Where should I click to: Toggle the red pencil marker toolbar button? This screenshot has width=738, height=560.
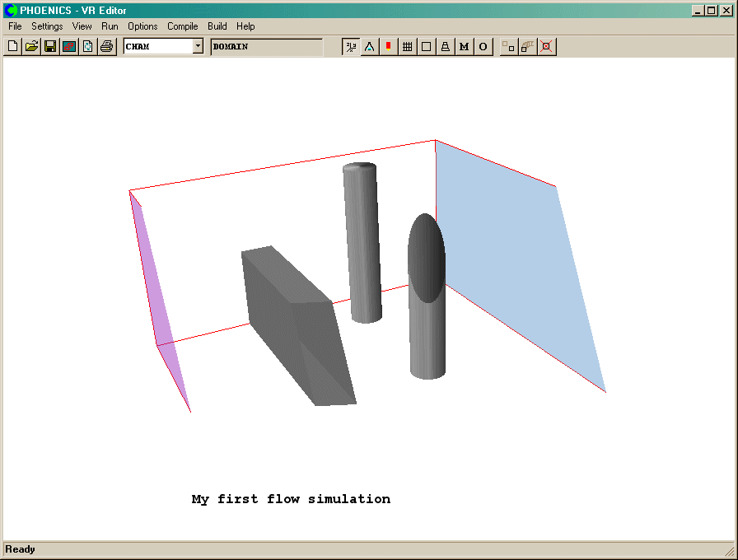[388, 47]
